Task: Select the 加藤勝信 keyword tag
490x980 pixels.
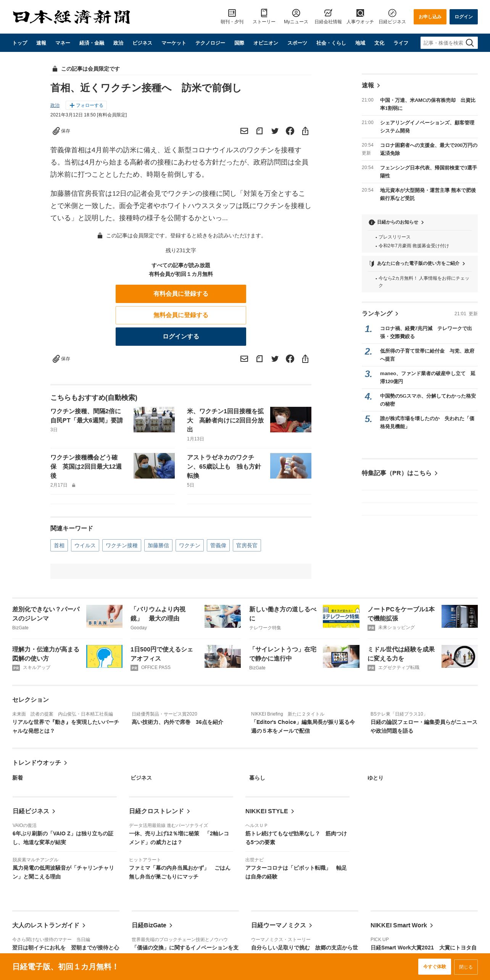Action: pos(158,545)
